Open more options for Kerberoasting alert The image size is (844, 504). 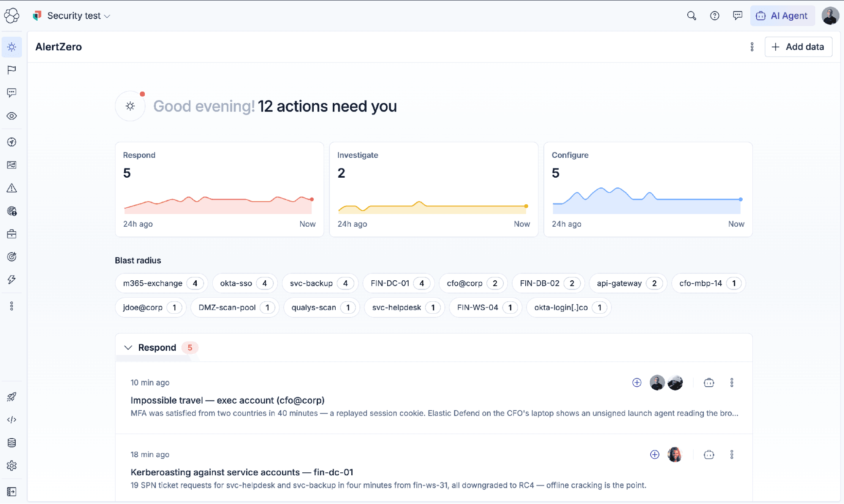(x=732, y=455)
